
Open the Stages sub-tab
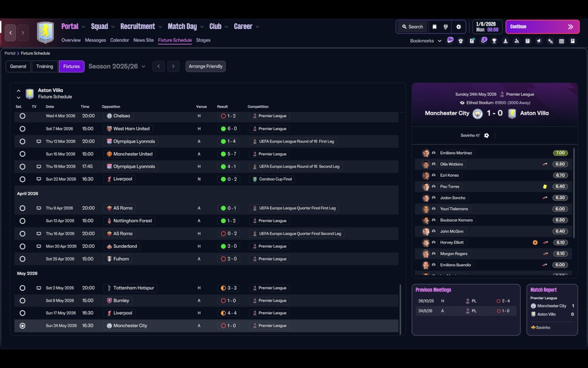(203, 40)
